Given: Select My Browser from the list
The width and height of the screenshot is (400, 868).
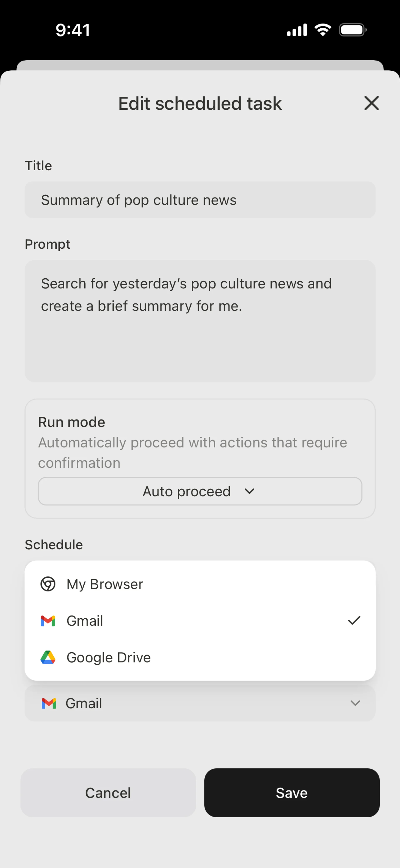Looking at the screenshot, I should (105, 584).
